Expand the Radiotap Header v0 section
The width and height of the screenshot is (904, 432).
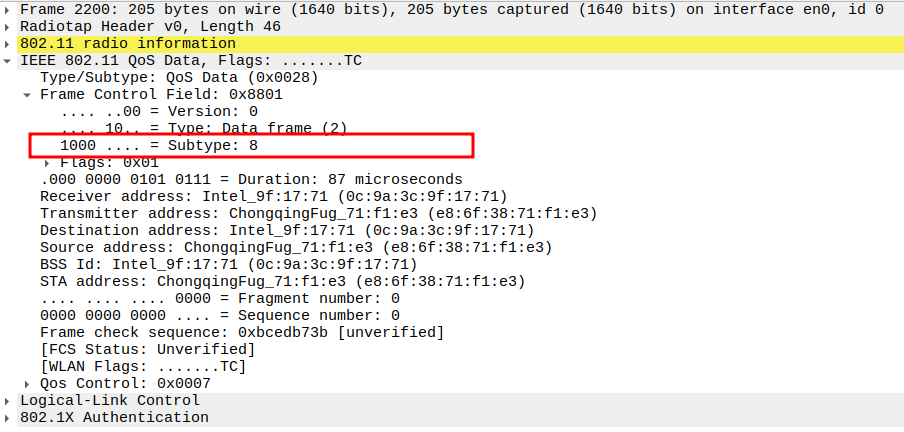10,26
